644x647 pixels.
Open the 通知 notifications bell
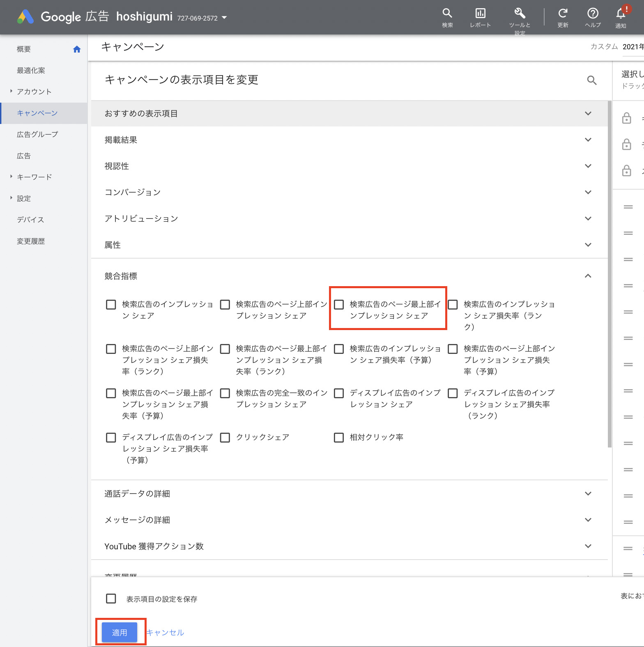(621, 14)
